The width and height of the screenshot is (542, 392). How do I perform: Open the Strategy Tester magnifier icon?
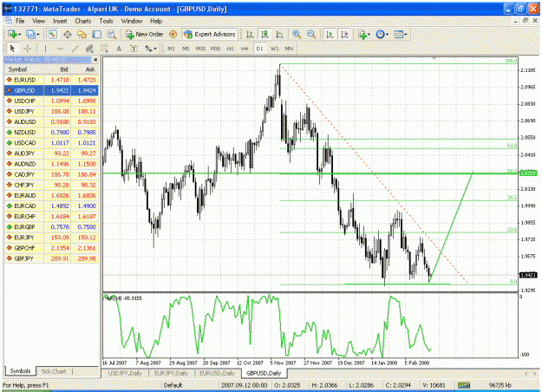[x=111, y=34]
